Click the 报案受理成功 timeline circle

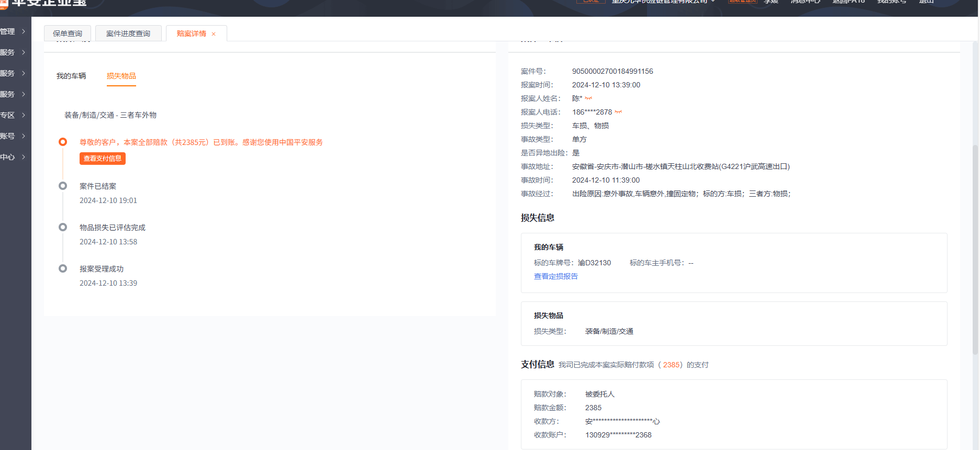63,268
